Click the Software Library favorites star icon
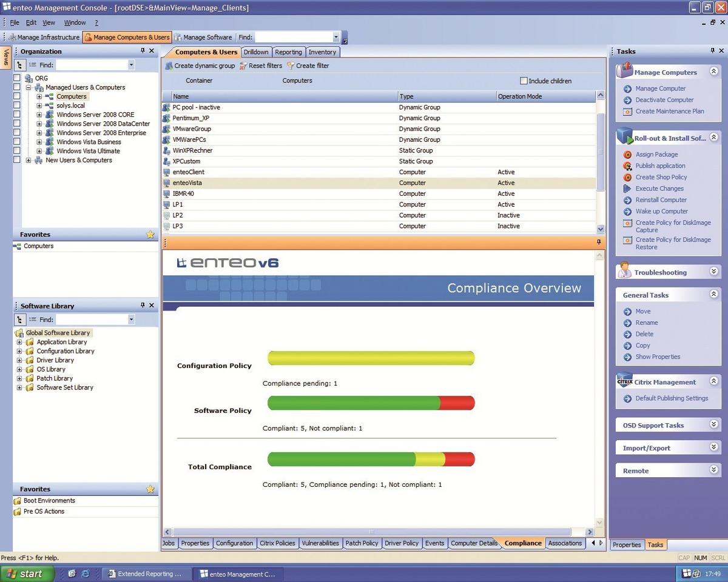 click(x=150, y=489)
